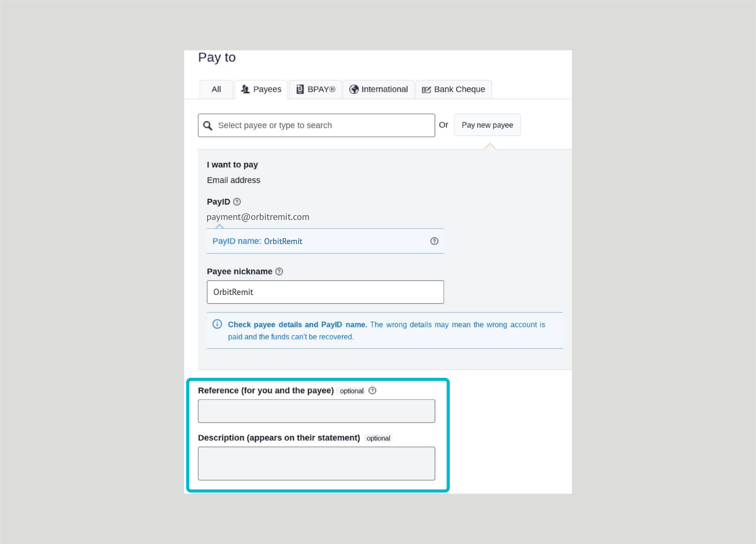Click the PayID help question mark icon

[237, 202]
